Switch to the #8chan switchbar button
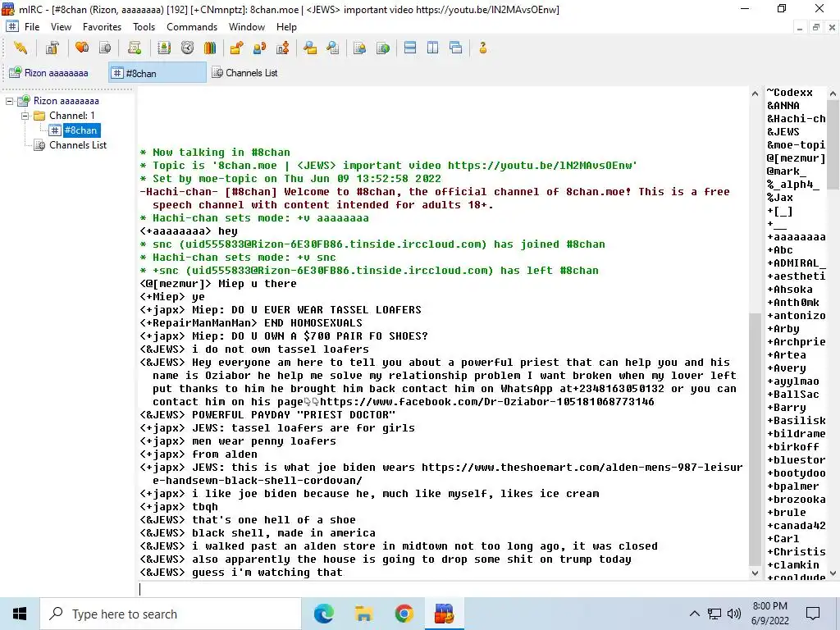This screenshot has height=630, width=840. tap(157, 73)
